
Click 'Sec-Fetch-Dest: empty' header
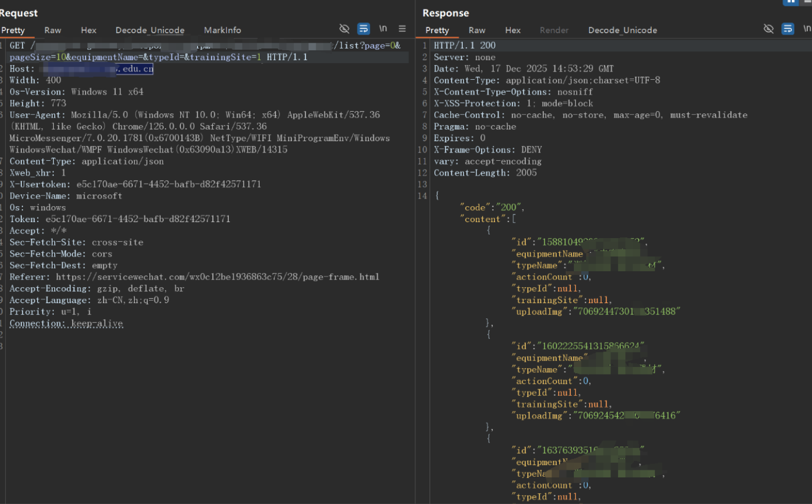[x=63, y=265]
